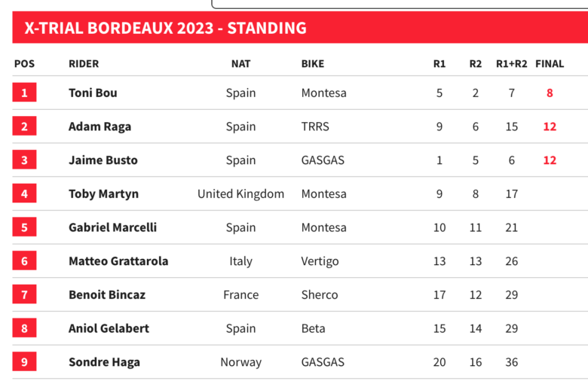Viewport: 588px width, 387px height.
Task: Click the red position 1 badge
Action: click(x=24, y=93)
